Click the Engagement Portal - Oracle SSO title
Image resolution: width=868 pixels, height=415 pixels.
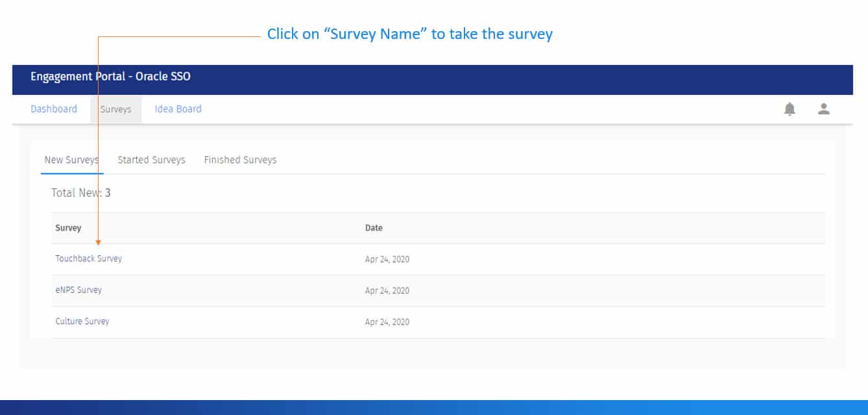point(110,77)
